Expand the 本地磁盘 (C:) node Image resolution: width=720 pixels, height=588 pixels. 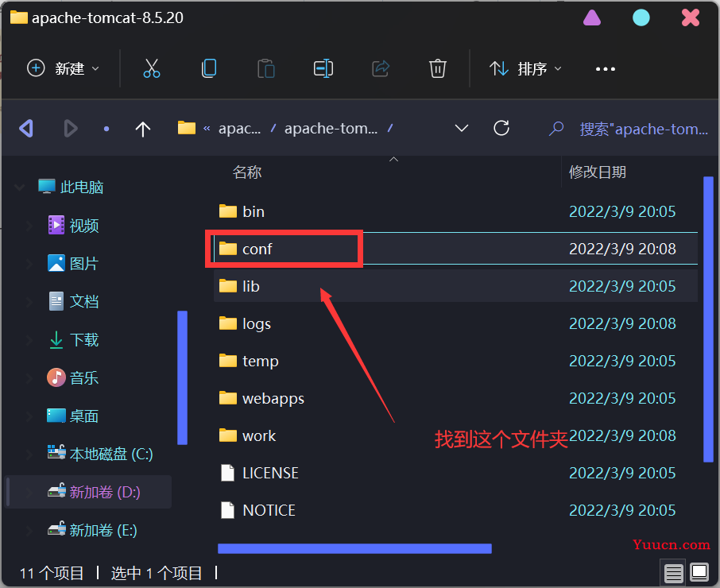coord(29,454)
